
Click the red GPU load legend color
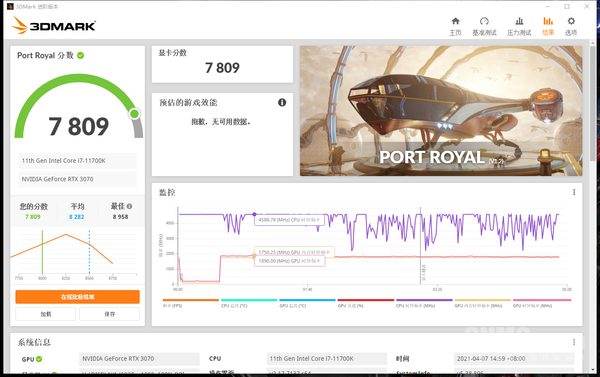click(365, 300)
